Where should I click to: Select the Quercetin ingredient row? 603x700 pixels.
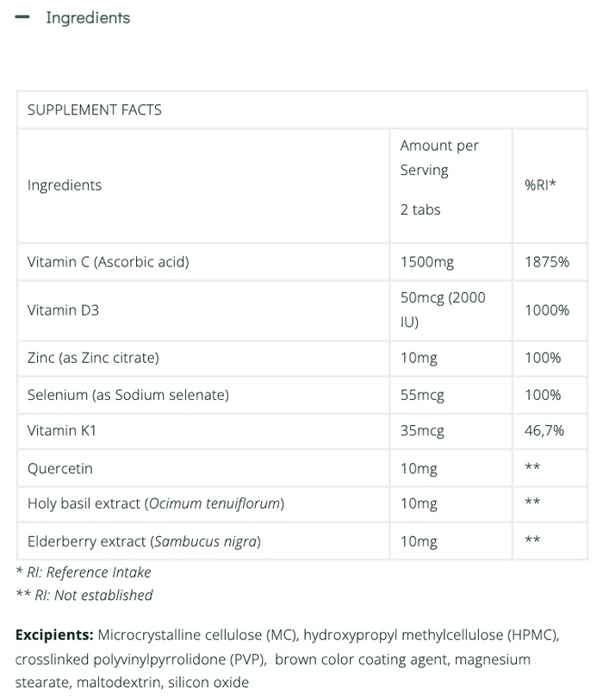[x=60, y=468]
